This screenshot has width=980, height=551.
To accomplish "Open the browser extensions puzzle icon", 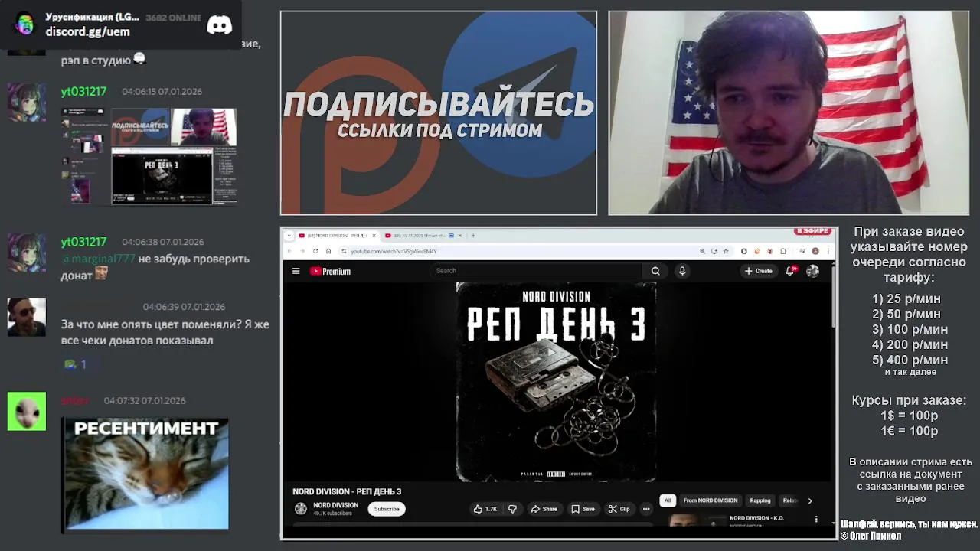I will [x=783, y=251].
